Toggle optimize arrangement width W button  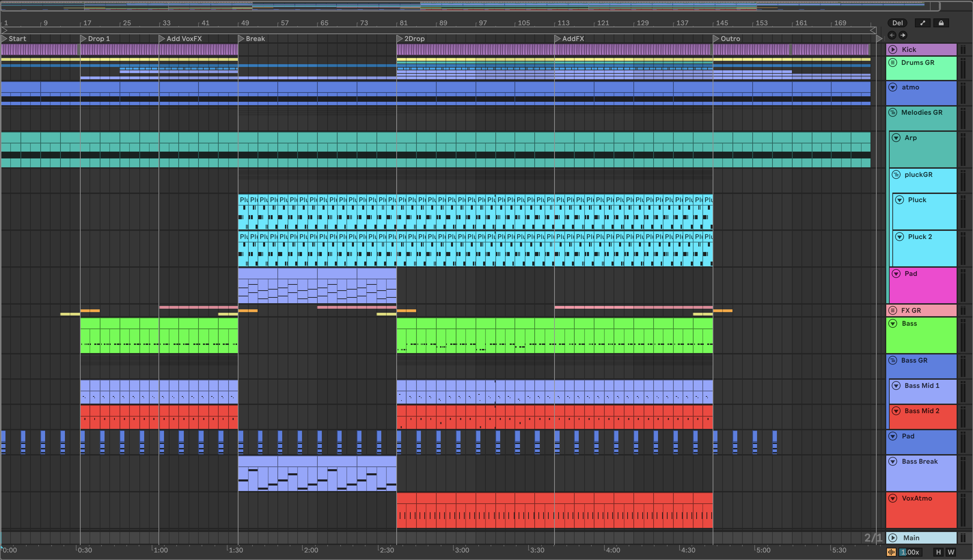(x=951, y=552)
